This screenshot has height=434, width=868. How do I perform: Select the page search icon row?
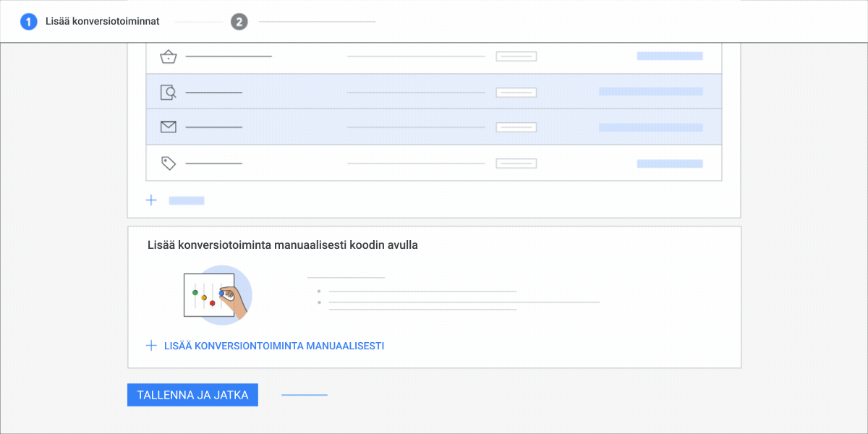(x=434, y=91)
